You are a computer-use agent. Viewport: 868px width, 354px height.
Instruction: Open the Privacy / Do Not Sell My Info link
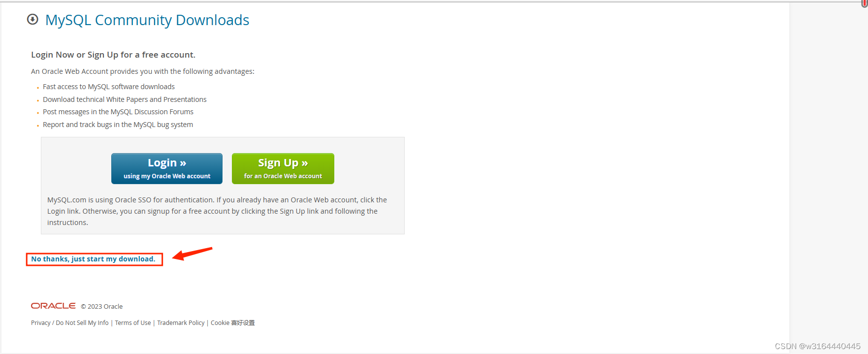[70, 323]
